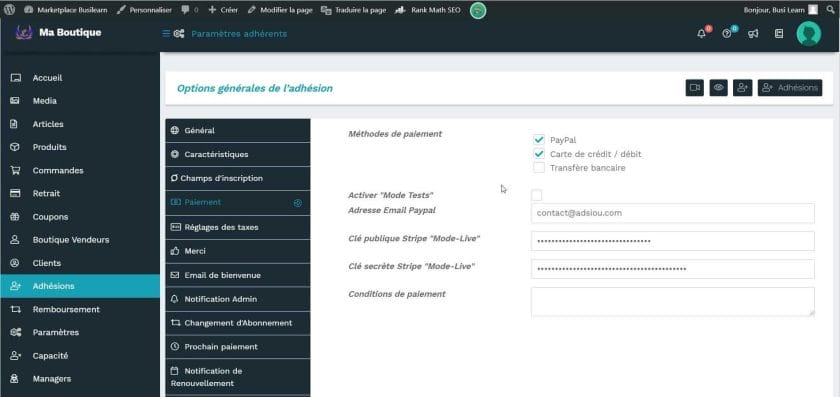
Task: Open Personnaliser in admin bar
Action: coord(145,10)
